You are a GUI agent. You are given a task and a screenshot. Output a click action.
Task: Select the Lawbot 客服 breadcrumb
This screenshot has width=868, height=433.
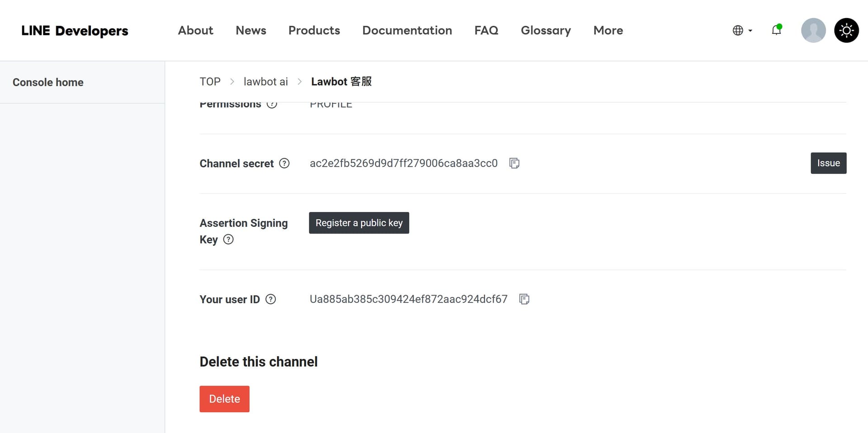coord(341,82)
